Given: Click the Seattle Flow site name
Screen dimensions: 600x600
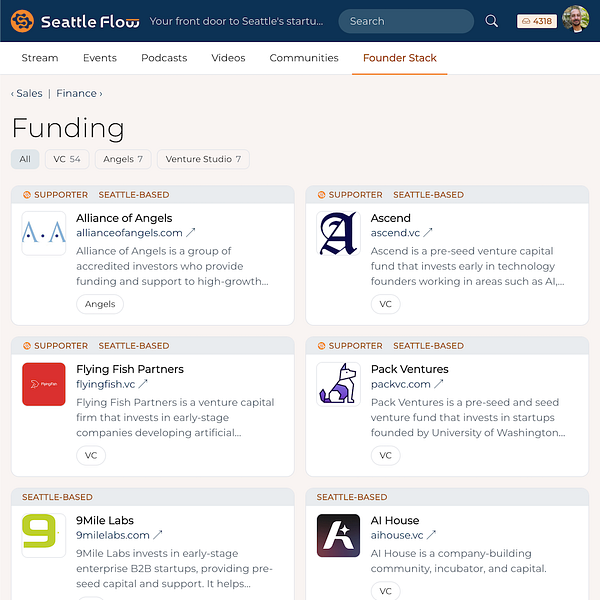Looking at the screenshot, I should [90, 22].
